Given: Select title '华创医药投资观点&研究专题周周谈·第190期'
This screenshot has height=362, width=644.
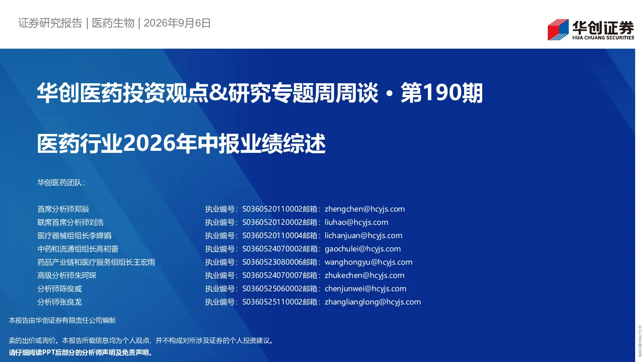Looking at the screenshot, I should pyautogui.click(x=260, y=93).
